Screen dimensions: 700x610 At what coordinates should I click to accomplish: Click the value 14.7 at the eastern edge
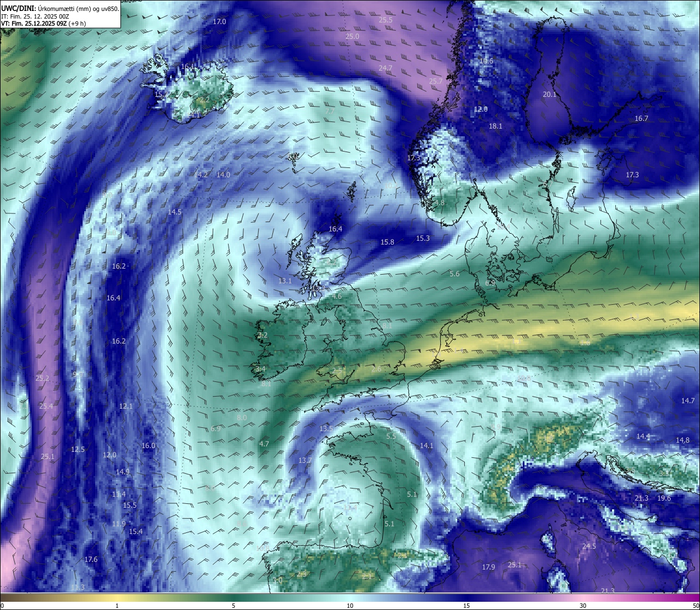click(x=687, y=400)
